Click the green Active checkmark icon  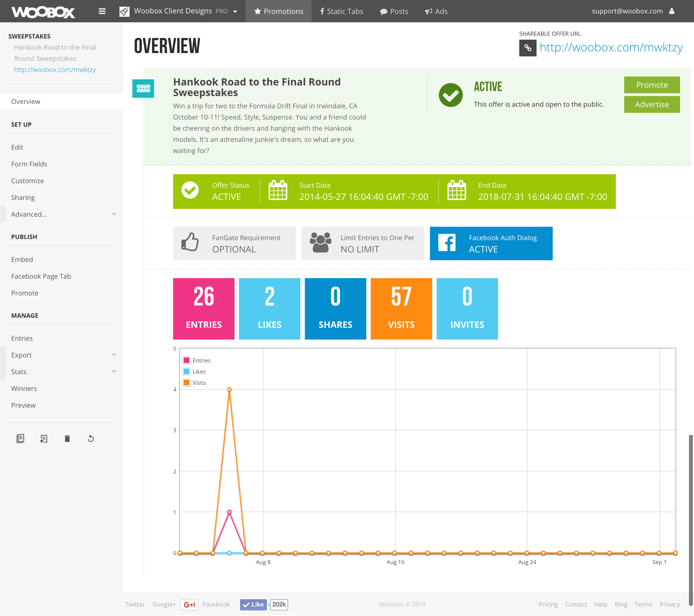tap(451, 95)
